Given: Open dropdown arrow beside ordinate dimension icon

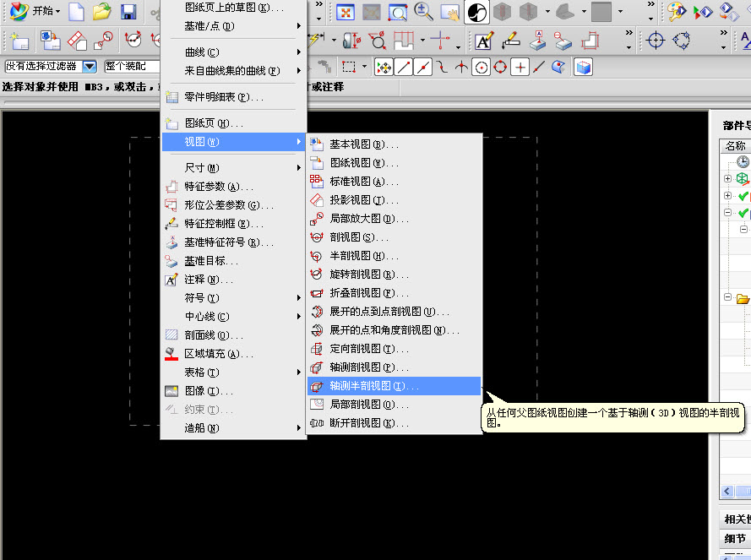Looking at the screenshot, I should 422,41.
